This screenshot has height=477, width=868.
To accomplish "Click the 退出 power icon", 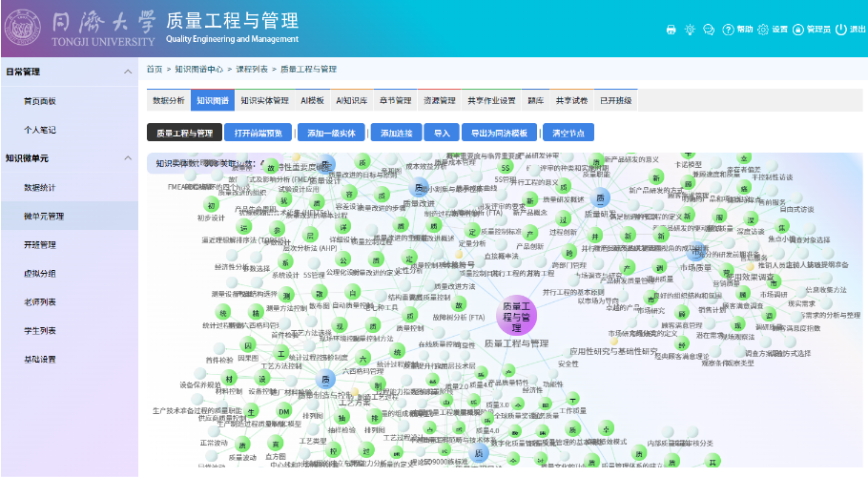I will pyautogui.click(x=841, y=29).
